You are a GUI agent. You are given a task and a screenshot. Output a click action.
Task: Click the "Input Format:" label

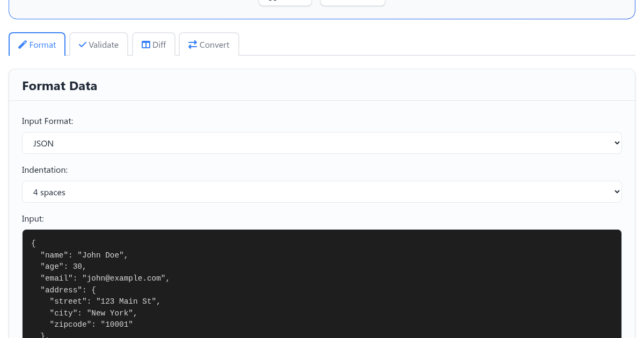(47, 121)
